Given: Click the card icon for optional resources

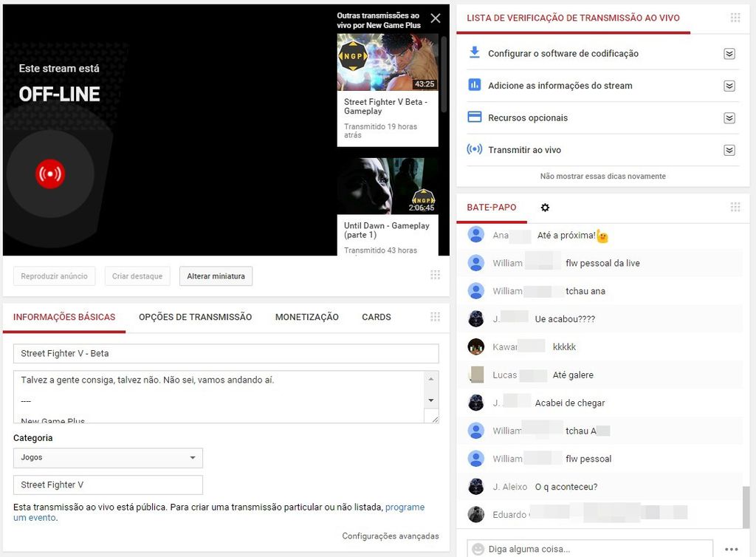Looking at the screenshot, I should [x=475, y=117].
